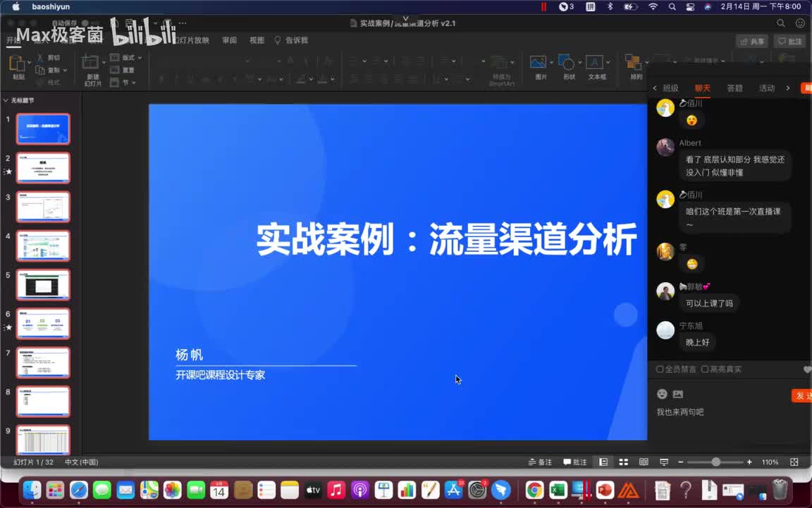Open the Copy (复制) dropdown arrow
Image resolution: width=812 pixels, height=508 pixels.
point(65,70)
